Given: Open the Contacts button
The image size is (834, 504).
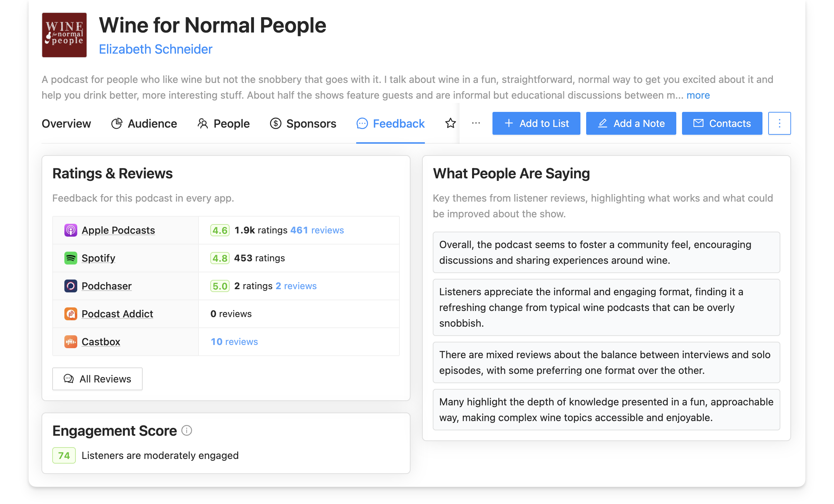Looking at the screenshot, I should coord(722,123).
